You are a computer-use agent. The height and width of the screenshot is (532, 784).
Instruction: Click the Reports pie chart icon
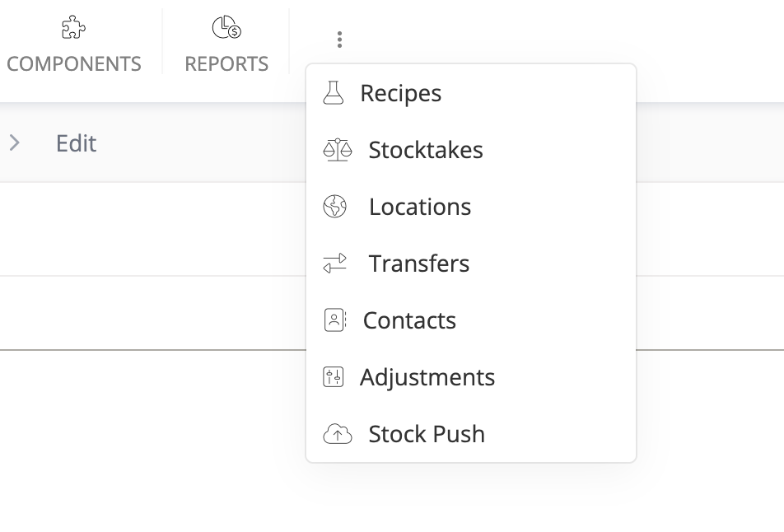tap(226, 28)
